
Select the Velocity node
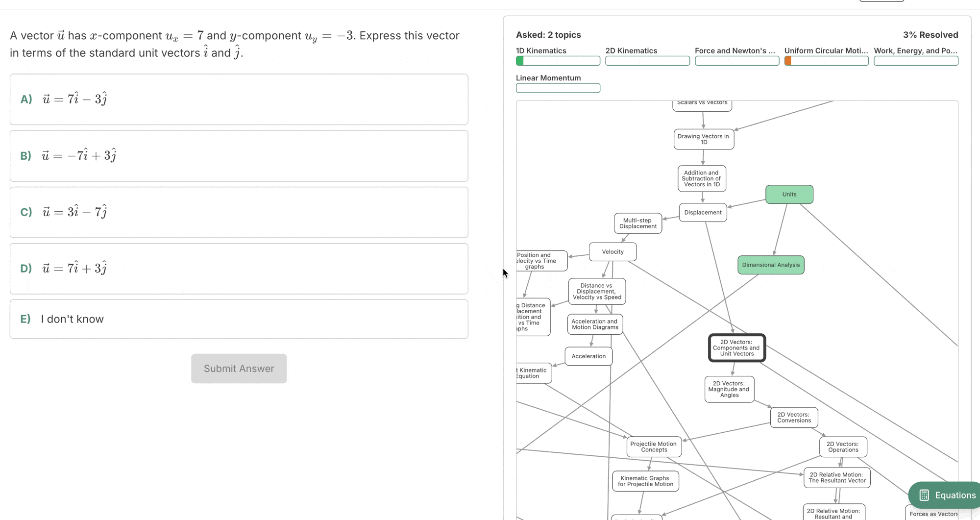click(x=612, y=251)
